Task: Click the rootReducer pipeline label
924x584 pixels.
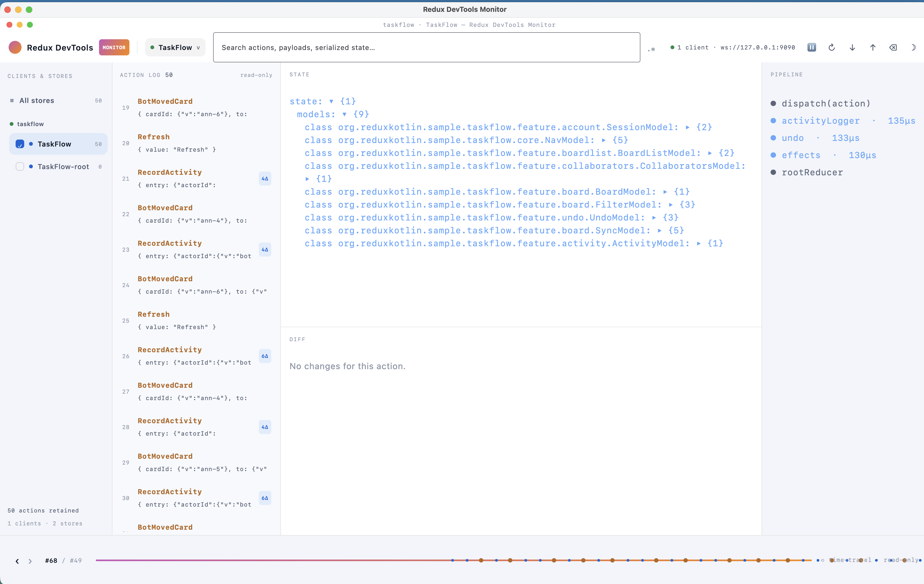Action: click(x=812, y=173)
